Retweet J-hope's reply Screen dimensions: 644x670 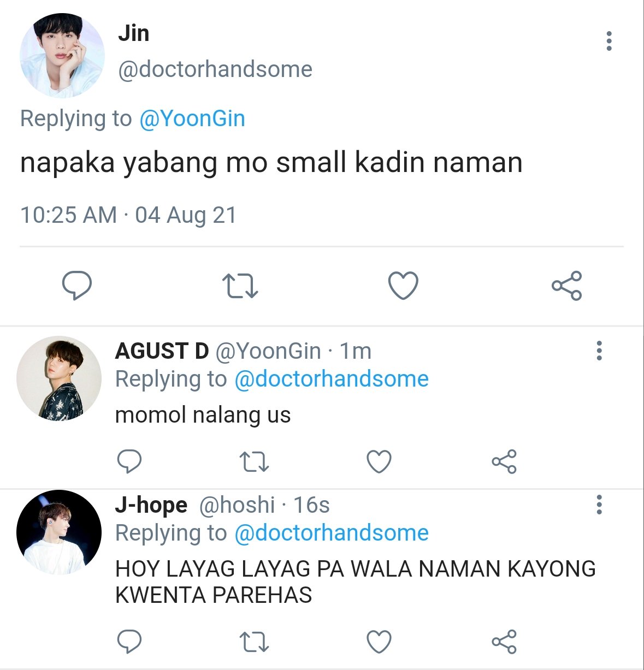click(x=255, y=642)
